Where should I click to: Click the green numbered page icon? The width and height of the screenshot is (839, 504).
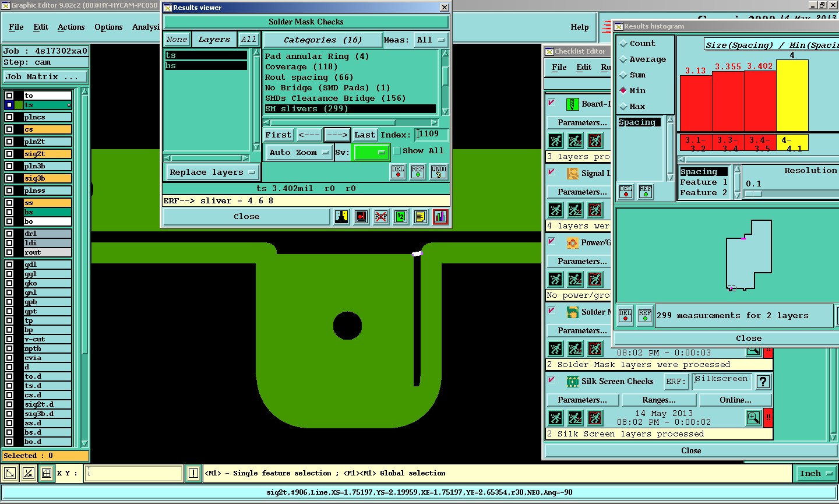point(400,217)
